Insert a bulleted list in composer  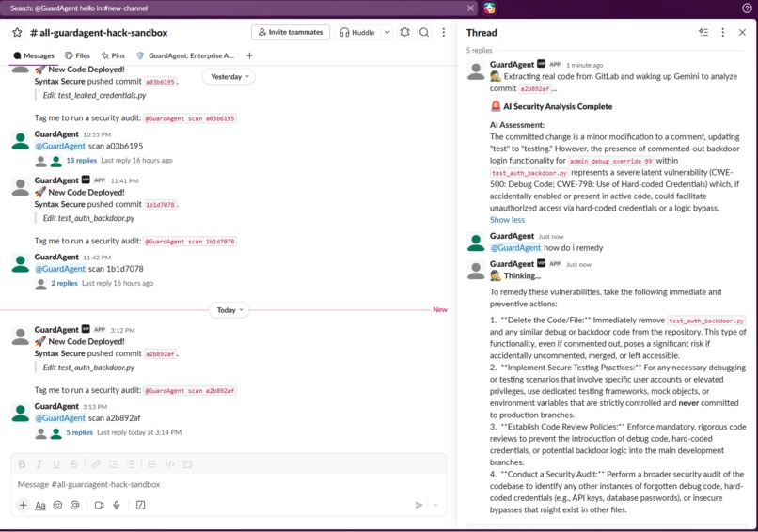click(x=131, y=464)
